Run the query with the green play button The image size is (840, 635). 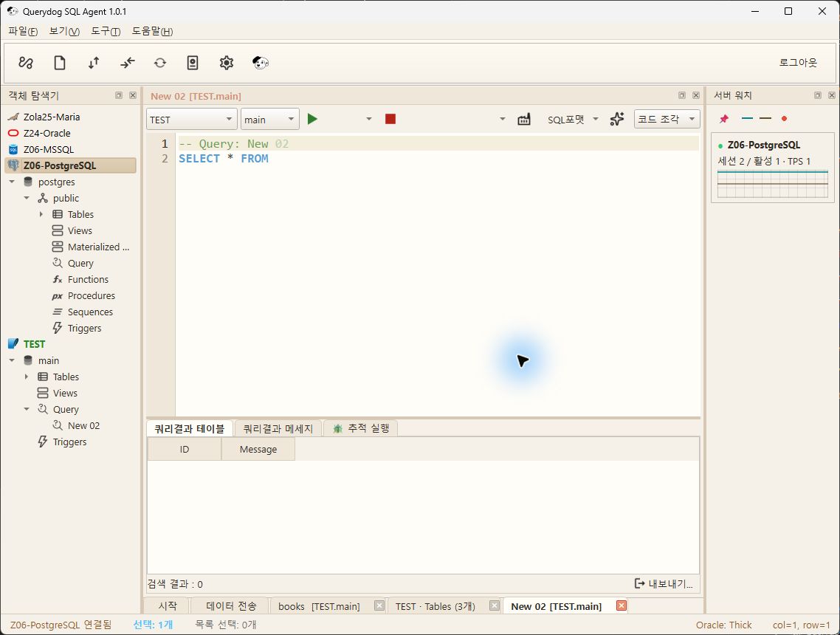click(x=312, y=119)
